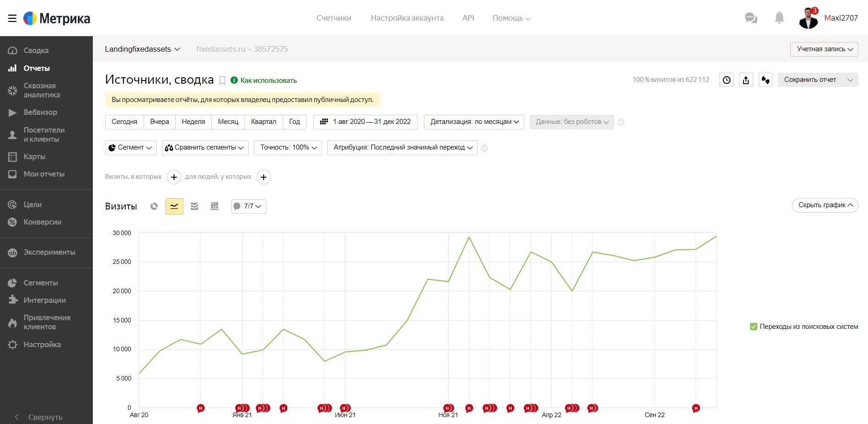Click the Метрика logo
Screen dimensions: 868x424
[x=57, y=18]
